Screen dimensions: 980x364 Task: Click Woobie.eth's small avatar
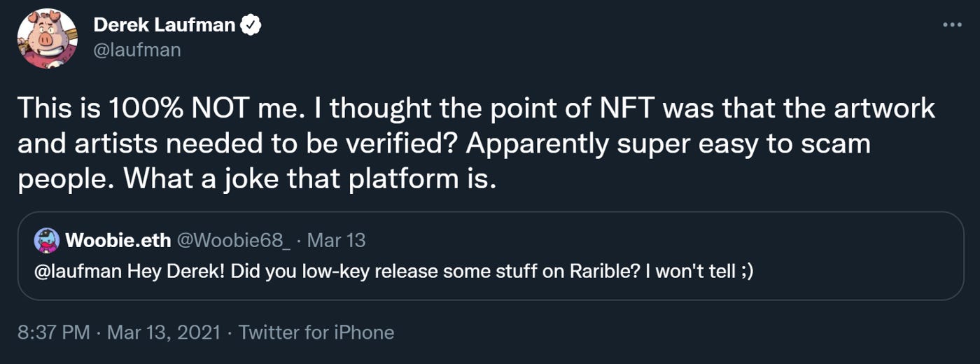click(x=47, y=241)
